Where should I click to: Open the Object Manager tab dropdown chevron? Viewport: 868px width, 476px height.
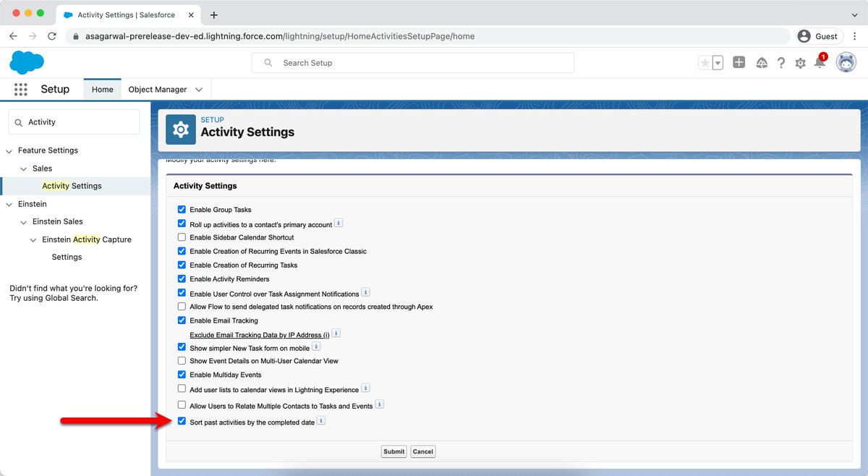(199, 90)
